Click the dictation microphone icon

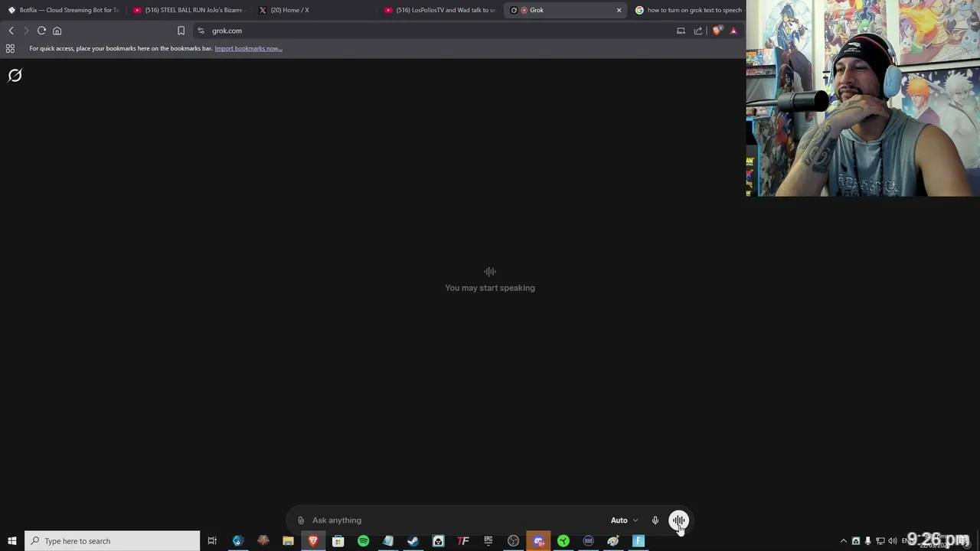(x=655, y=520)
